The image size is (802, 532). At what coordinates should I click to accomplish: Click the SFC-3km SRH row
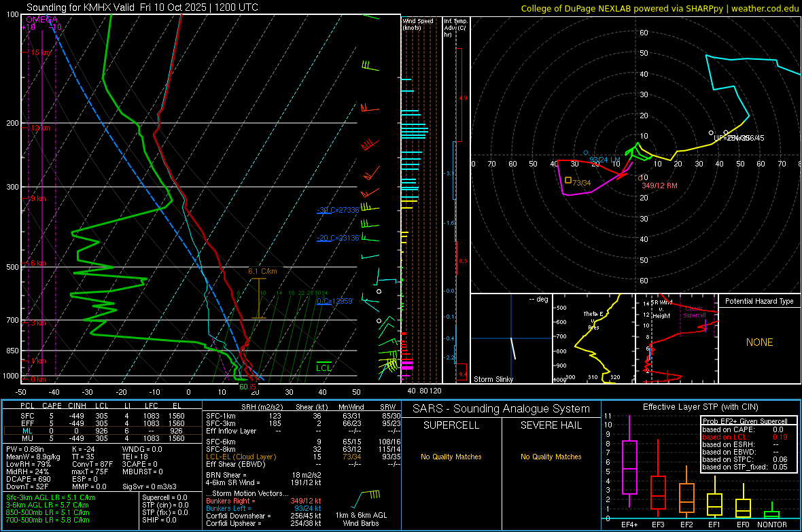(303, 423)
